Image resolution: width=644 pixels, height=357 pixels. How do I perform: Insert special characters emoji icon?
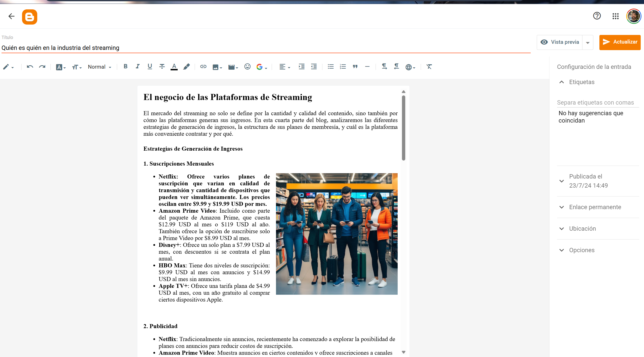pyautogui.click(x=247, y=67)
